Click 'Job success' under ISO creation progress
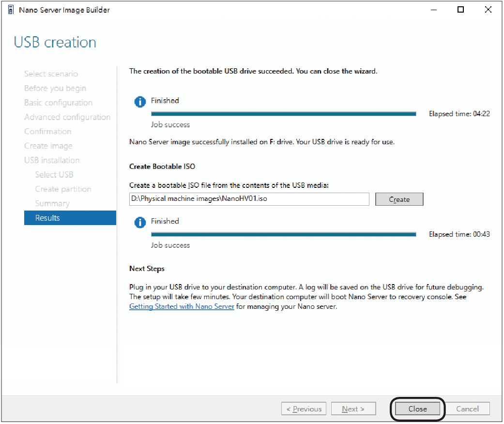504x424 pixels. coord(170,245)
